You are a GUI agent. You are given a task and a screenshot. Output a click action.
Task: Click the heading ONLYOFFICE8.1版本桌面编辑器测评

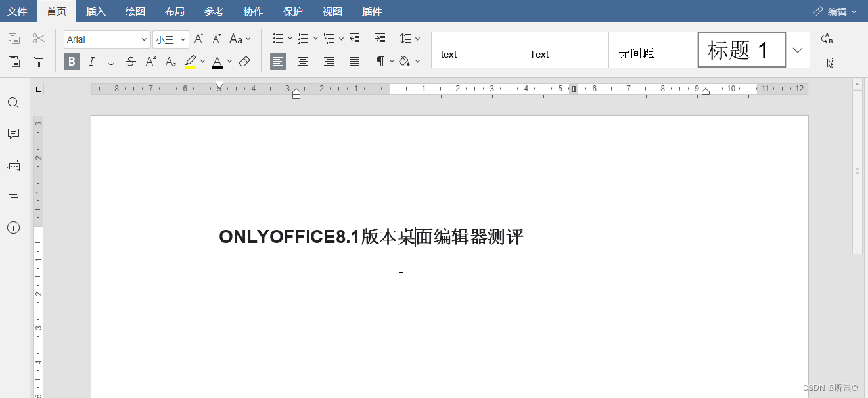click(371, 237)
